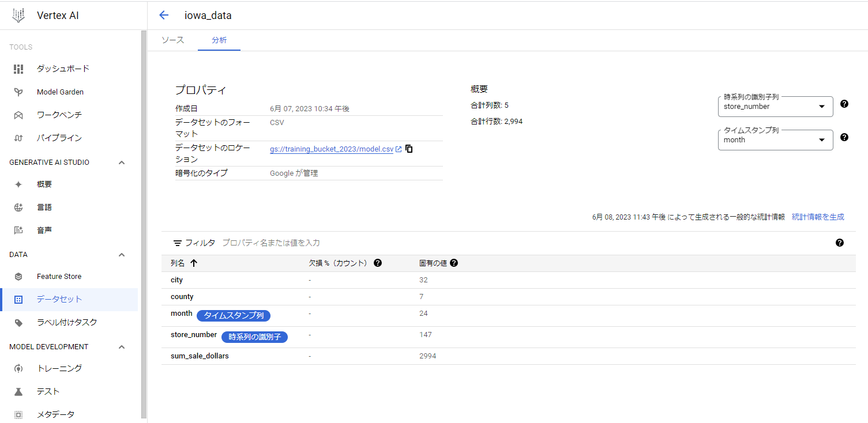Click the メタデータ icon in sidebar
868x423 pixels.
coord(18,414)
